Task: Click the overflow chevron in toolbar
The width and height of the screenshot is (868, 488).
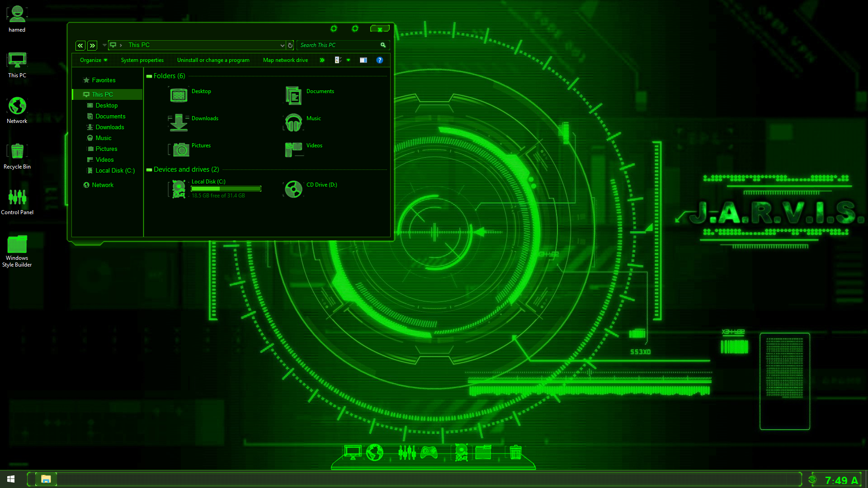Action: pyautogui.click(x=321, y=60)
